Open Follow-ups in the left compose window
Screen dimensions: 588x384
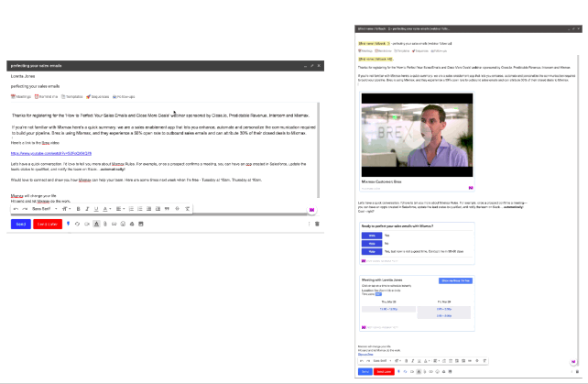[124, 97]
